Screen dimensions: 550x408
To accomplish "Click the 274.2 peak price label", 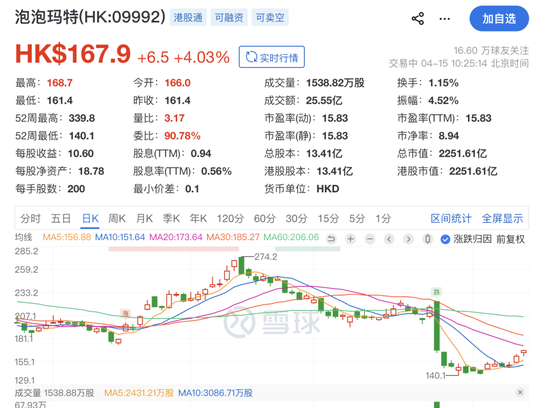I will 266,257.
